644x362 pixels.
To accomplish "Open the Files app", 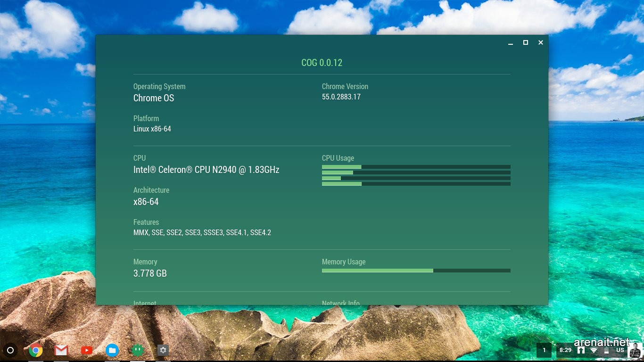I will (x=112, y=350).
